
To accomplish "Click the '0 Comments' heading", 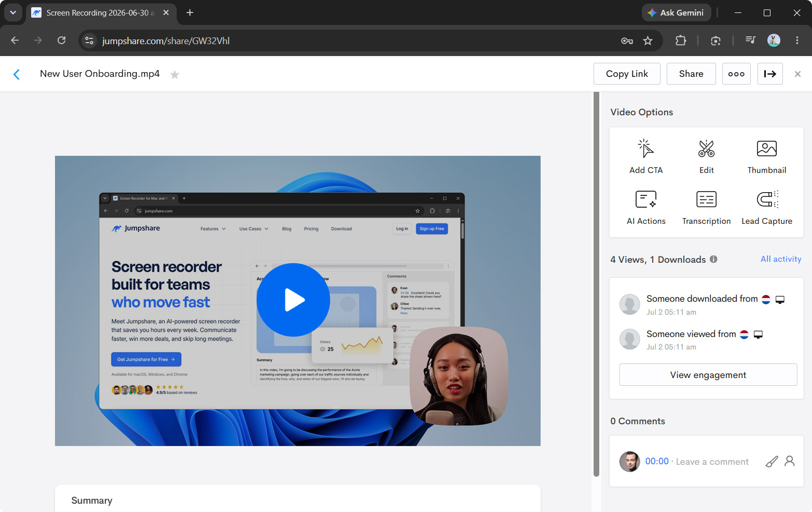I will pos(638,421).
